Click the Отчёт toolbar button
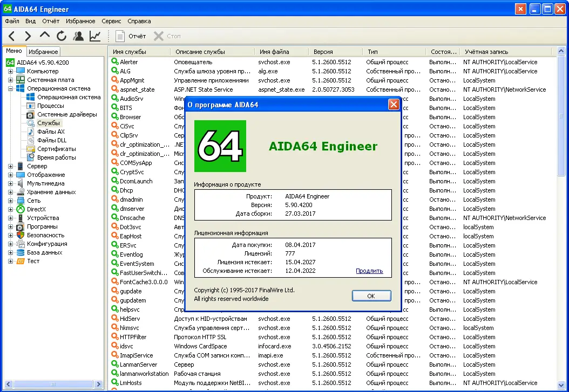This screenshot has height=392, width=569. tap(131, 36)
